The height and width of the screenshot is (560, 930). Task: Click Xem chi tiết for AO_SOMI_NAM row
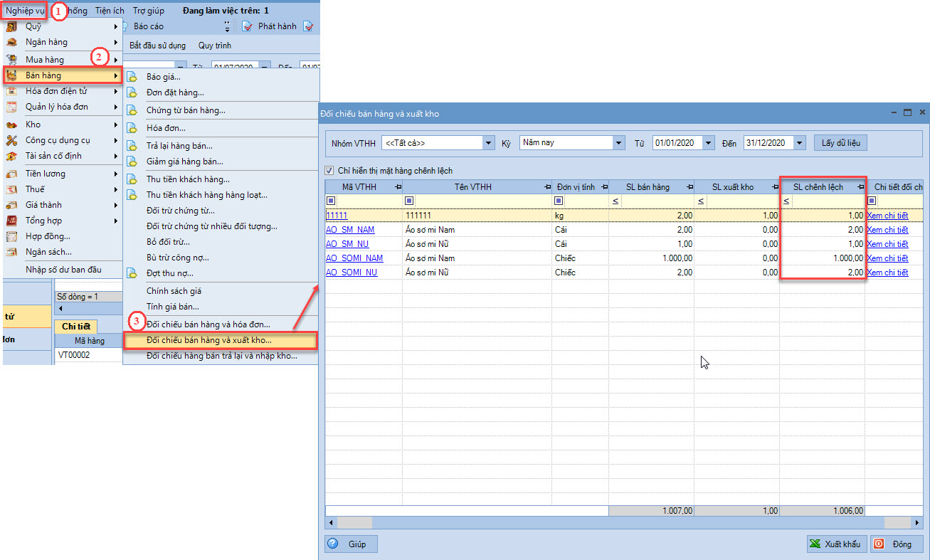(887, 258)
